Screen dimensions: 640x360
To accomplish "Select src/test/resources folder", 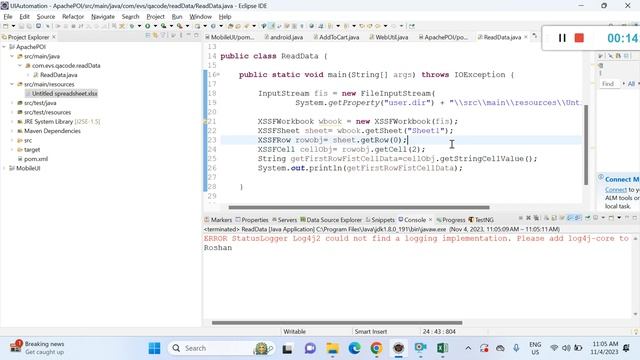I will tap(44, 112).
